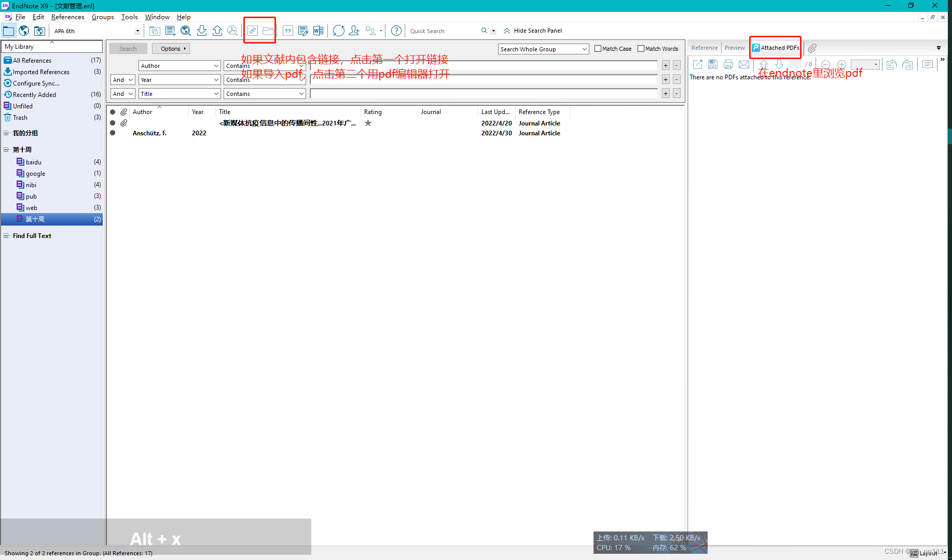Click Rotate Clockwise icon in PDF panel
This screenshot has width=952, height=560.
(x=907, y=65)
